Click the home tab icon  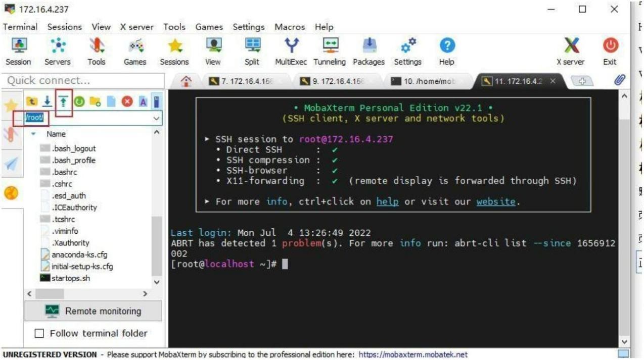(x=187, y=81)
